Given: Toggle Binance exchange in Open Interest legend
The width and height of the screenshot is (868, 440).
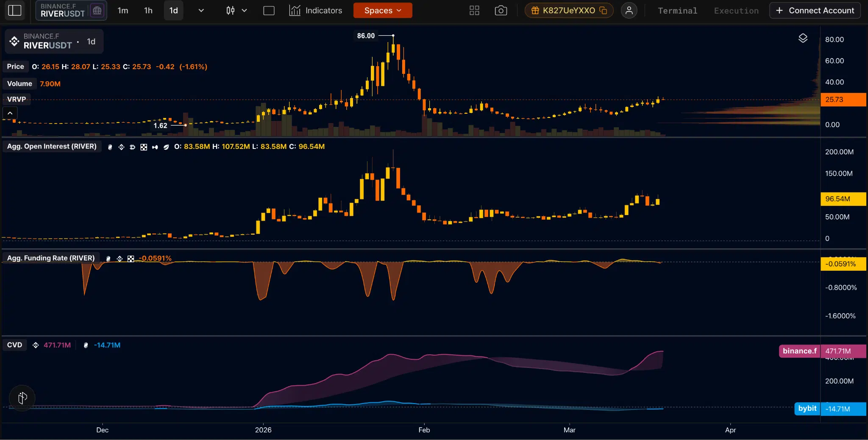Looking at the screenshot, I should pyautogui.click(x=122, y=147).
